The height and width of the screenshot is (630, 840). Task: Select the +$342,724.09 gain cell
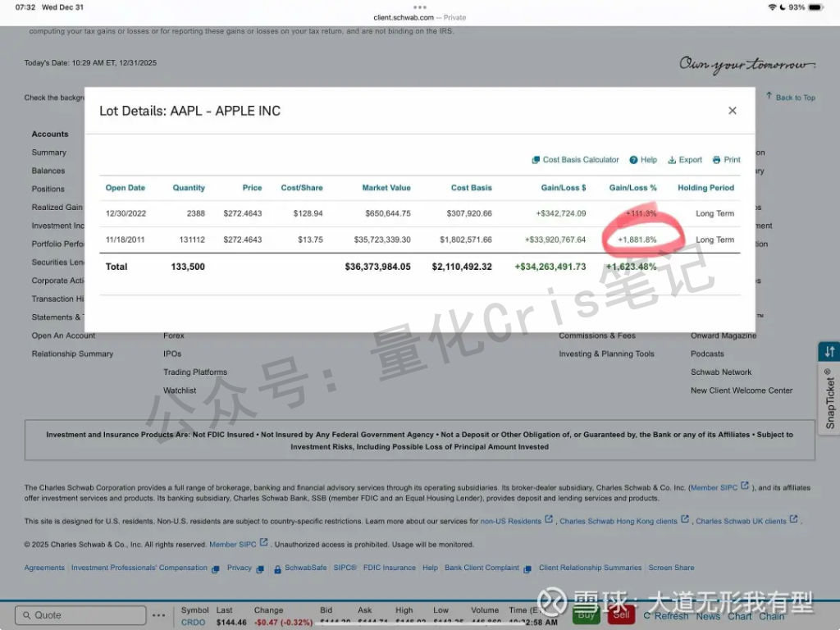[x=561, y=213]
